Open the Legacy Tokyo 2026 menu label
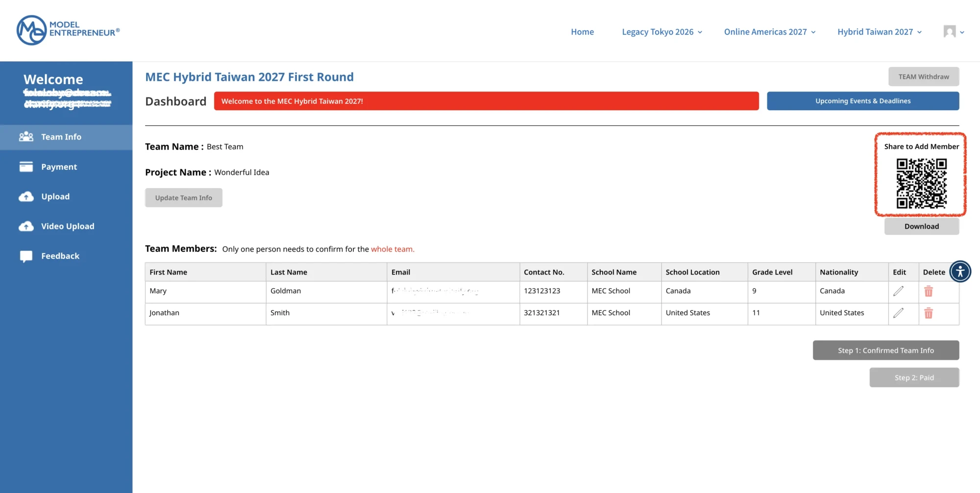Screen dimensions: 980x493 658,32
